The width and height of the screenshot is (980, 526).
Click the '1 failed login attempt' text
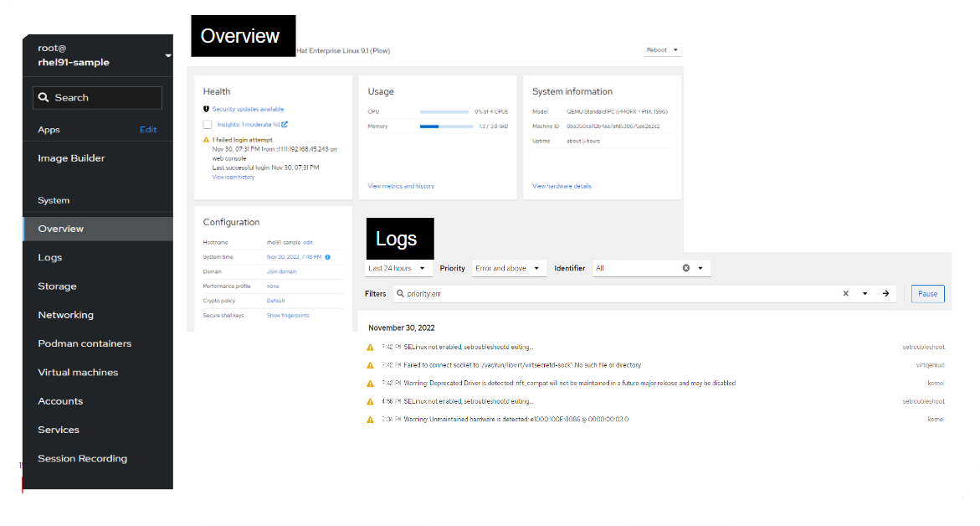click(243, 140)
